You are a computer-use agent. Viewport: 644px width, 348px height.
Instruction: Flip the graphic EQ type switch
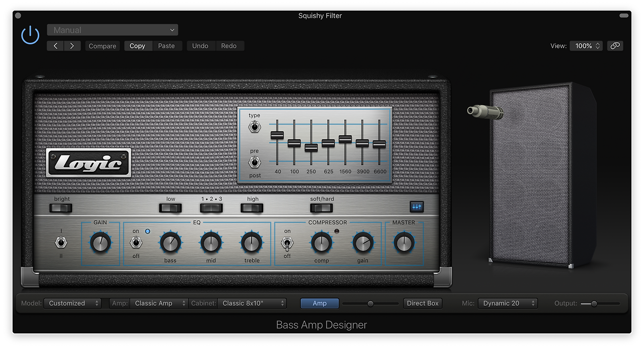point(255,127)
